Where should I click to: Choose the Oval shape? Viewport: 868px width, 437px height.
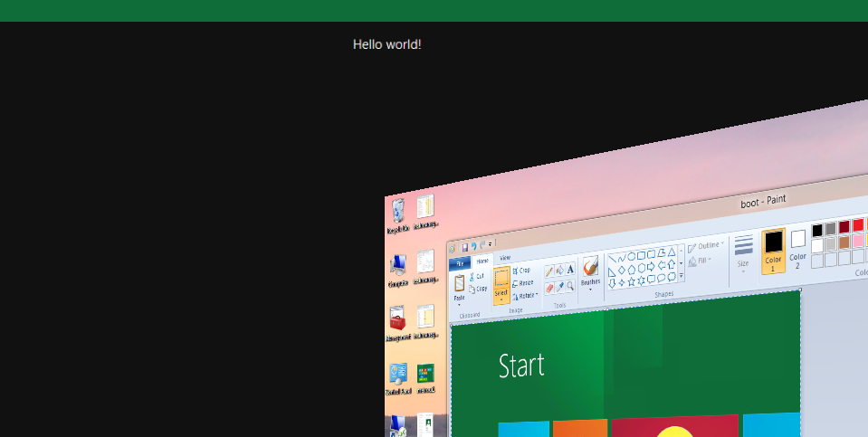pos(631,257)
